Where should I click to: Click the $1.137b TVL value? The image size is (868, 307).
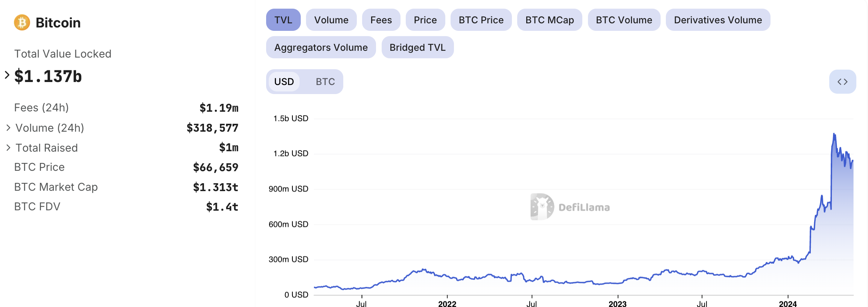point(48,76)
